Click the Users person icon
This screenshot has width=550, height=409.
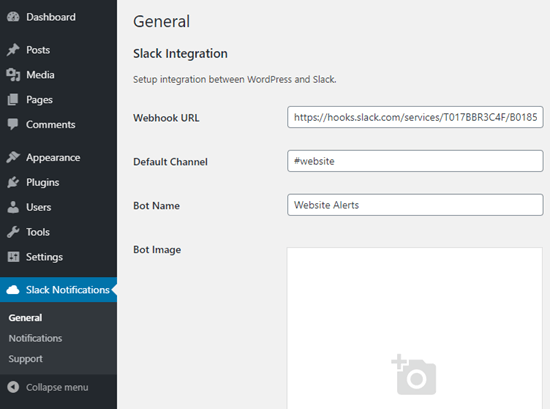(13, 207)
